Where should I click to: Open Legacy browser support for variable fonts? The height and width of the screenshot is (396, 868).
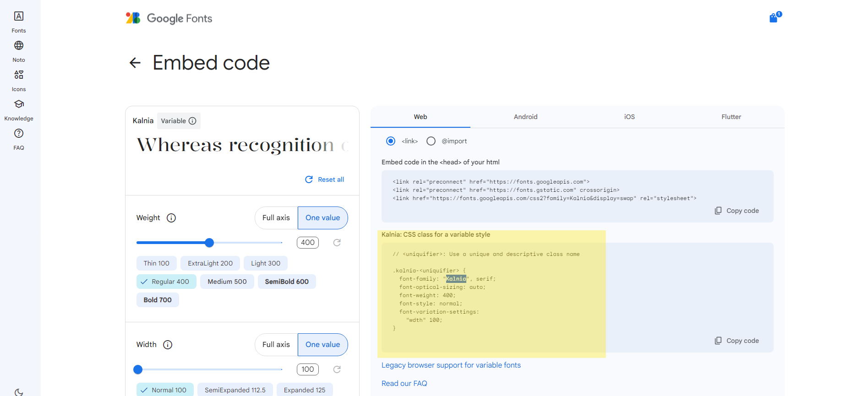coord(451,365)
